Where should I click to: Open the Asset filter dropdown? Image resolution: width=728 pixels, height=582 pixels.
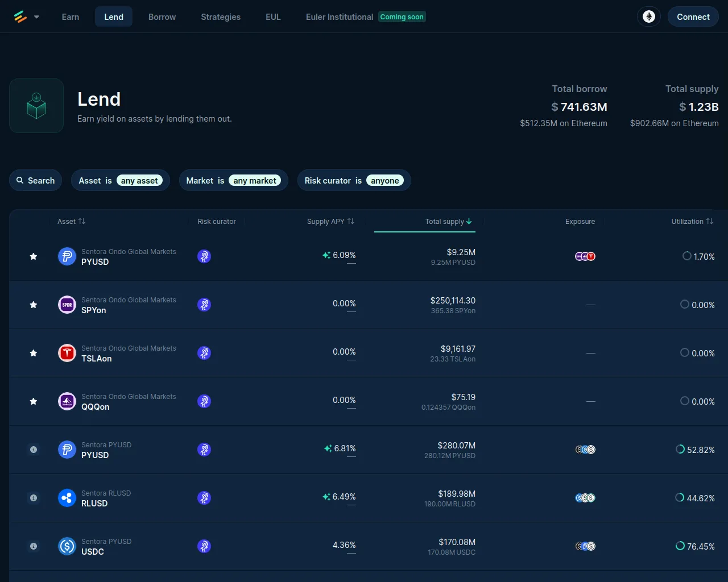[121, 181]
